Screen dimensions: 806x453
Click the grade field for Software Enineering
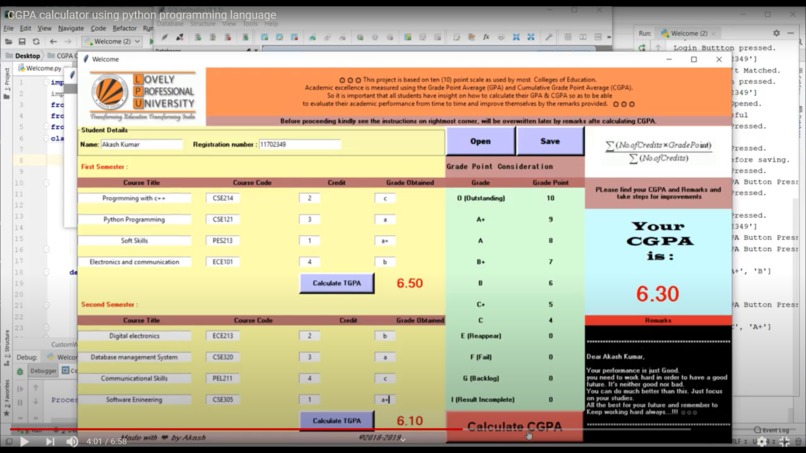point(385,400)
